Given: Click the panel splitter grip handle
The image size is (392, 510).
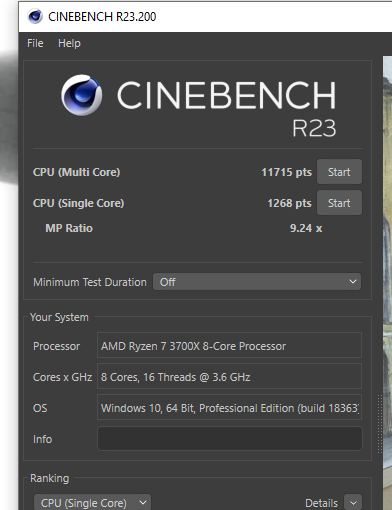Looking at the screenshot, I should click(380, 424).
